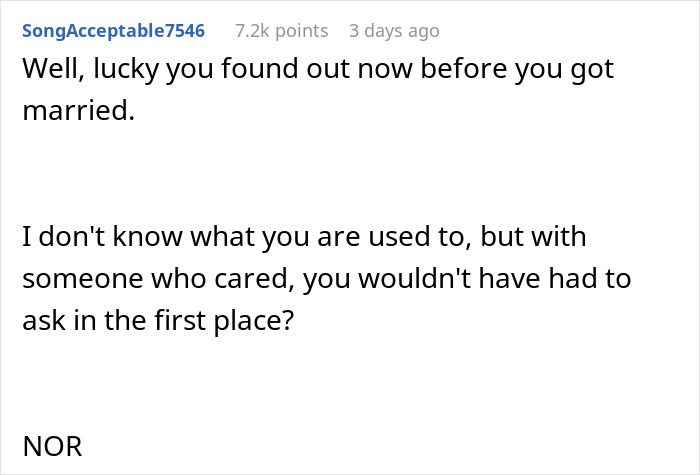Click the word "place?" in the comment
The image size is (700, 475).
click(261, 318)
